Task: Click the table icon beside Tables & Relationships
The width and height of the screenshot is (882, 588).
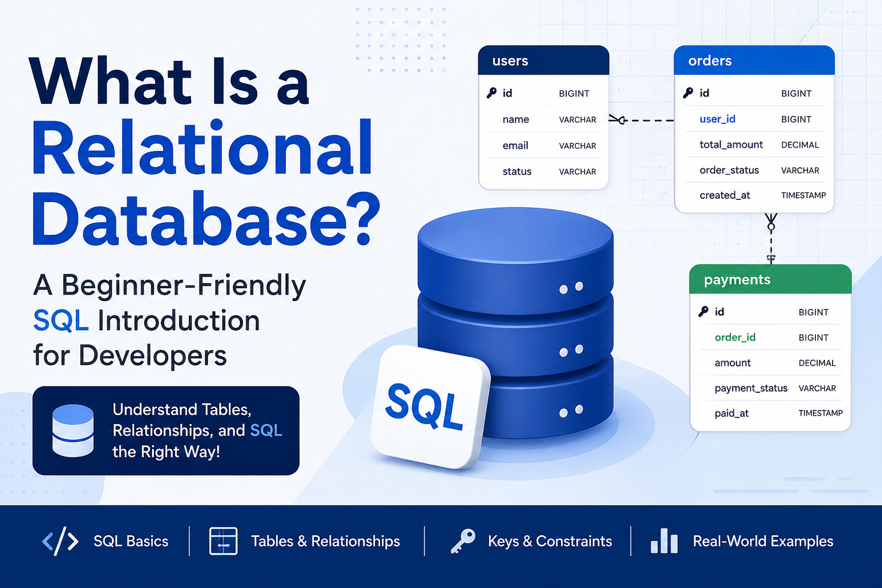Action: coord(223,541)
